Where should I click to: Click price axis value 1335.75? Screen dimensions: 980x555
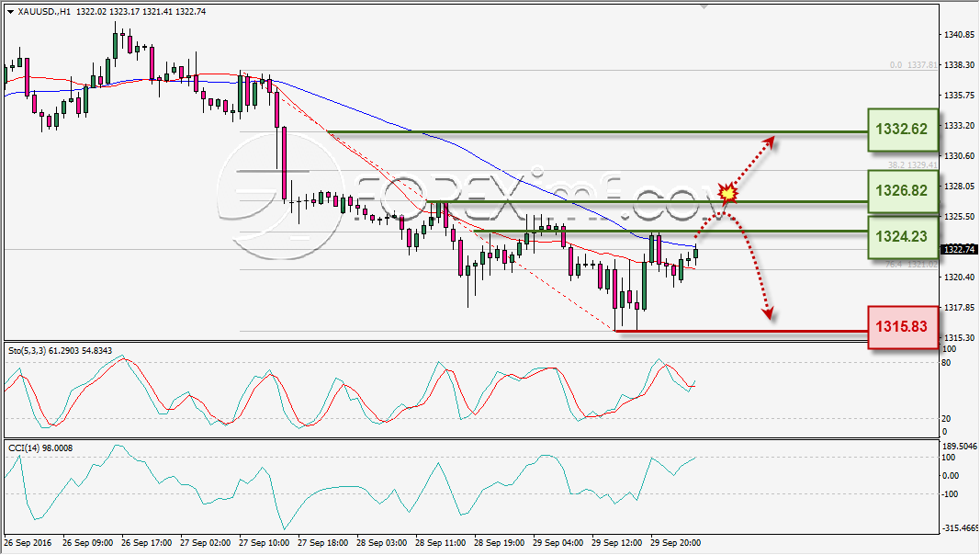[959, 95]
